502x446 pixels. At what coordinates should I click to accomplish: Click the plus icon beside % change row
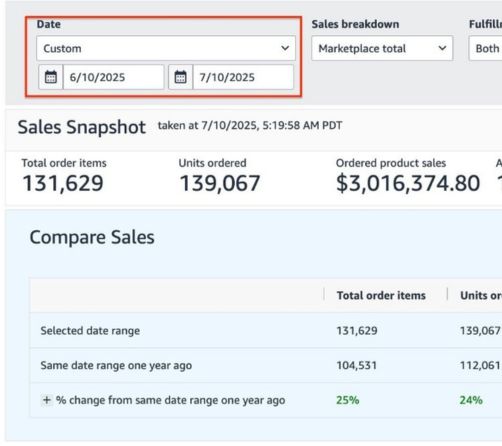point(47,400)
